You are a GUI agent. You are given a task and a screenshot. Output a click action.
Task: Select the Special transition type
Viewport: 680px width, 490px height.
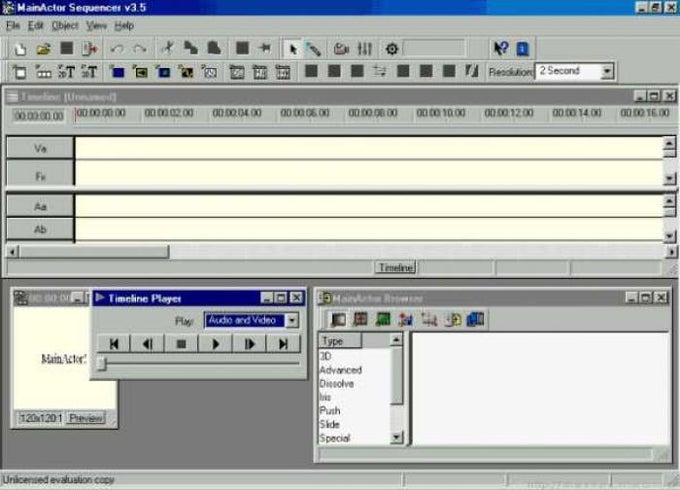(334, 438)
